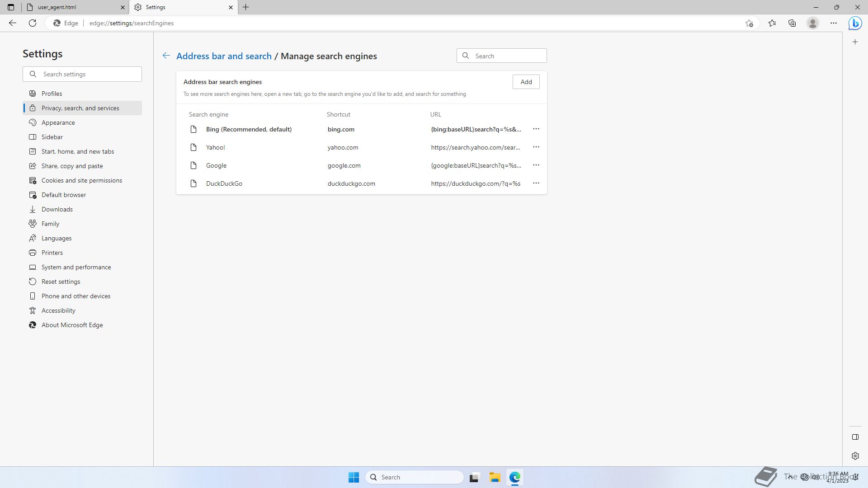Click the duckduckgo.com shortcut cell
Screen dimensions: 868x488
351,183
